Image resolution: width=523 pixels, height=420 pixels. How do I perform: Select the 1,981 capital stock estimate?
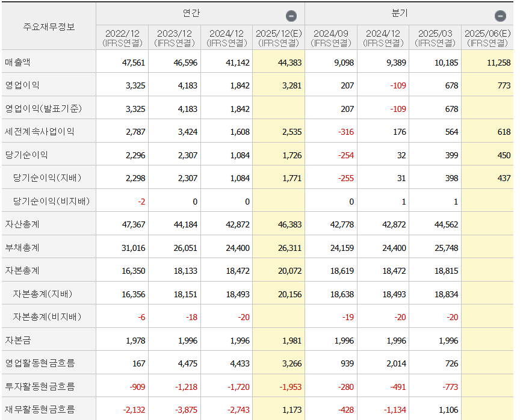292,341
